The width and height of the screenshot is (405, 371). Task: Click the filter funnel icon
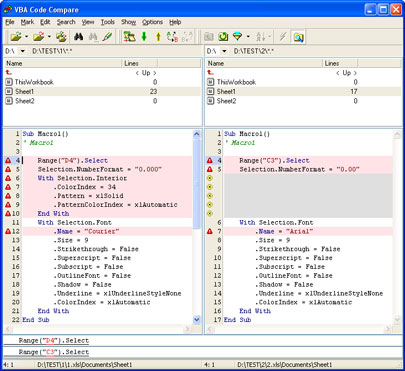[237, 37]
